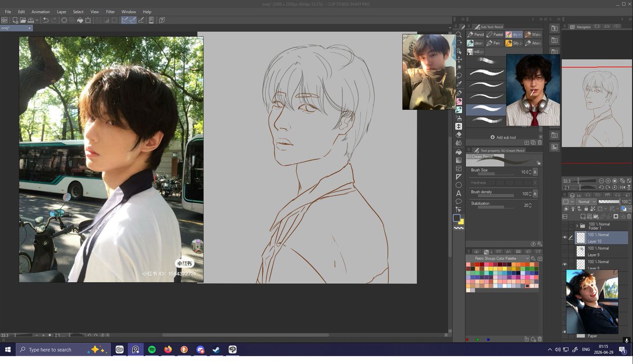Open Brush Size dynamics settings button
This screenshot has height=364, width=633.
(x=535, y=172)
